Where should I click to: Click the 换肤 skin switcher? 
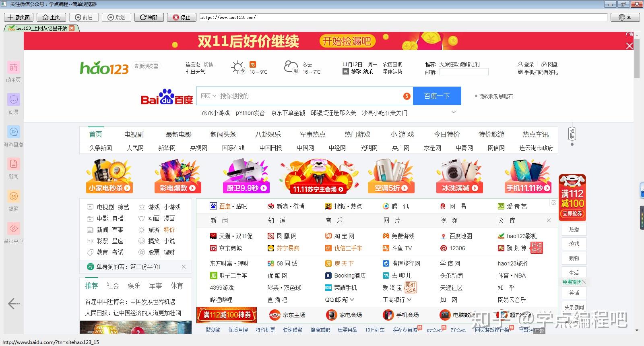pos(572,133)
